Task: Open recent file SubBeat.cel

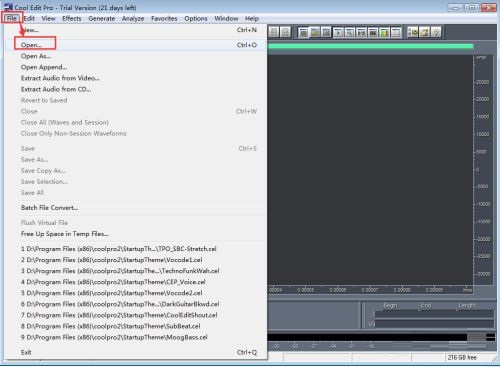Action: [x=136, y=326]
